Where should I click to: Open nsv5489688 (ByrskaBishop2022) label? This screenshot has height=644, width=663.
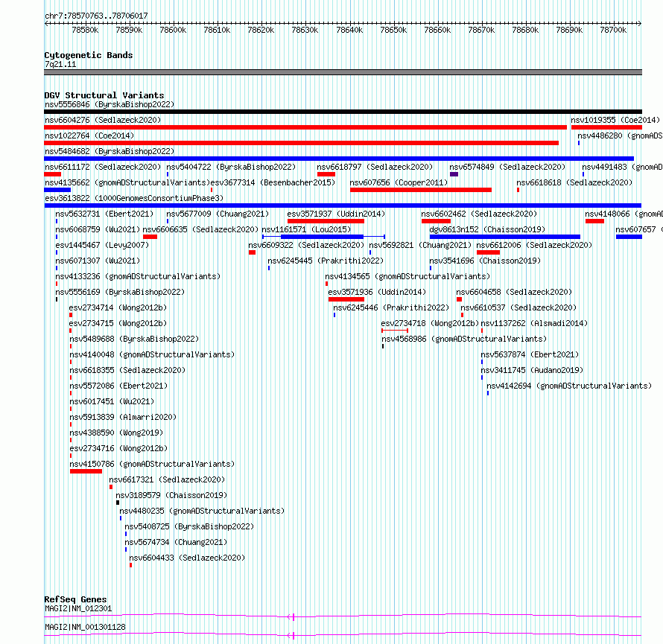tap(134, 339)
